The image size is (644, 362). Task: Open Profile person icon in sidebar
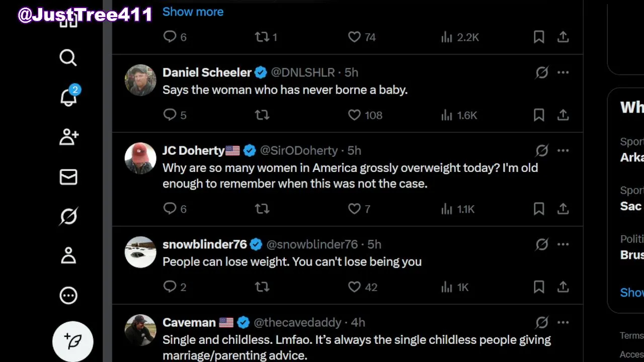68,255
